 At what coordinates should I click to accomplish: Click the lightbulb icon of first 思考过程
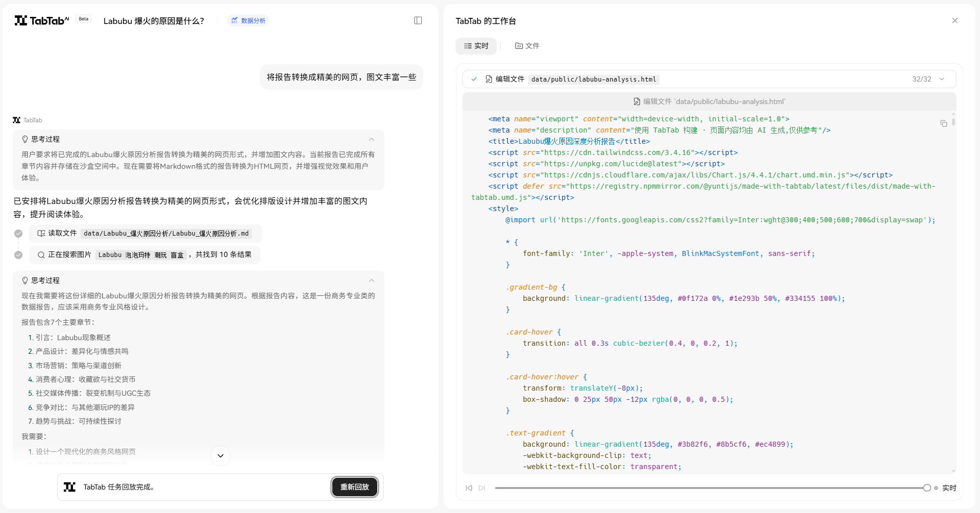coord(25,139)
